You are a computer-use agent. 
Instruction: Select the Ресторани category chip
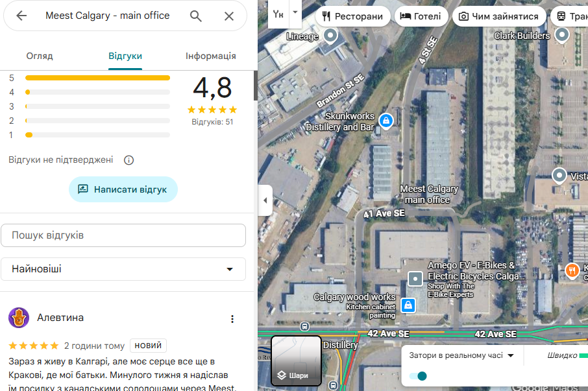pos(353,16)
